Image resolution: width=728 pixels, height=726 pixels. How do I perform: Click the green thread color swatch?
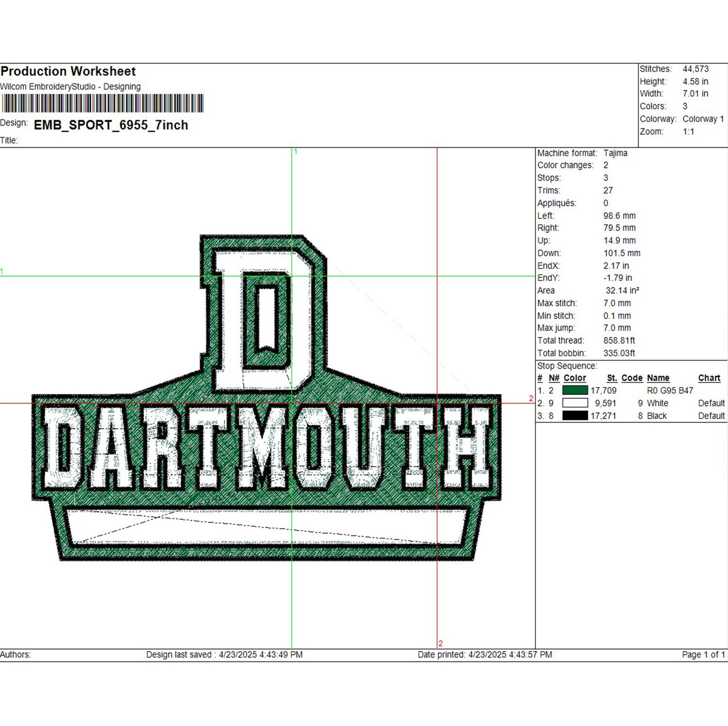(x=575, y=390)
